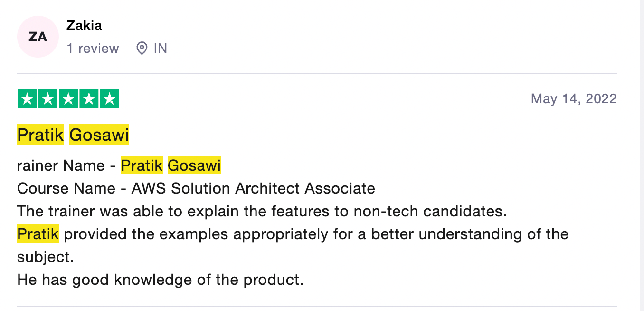Click the location pin icon
The width and height of the screenshot is (644, 311).
142,48
